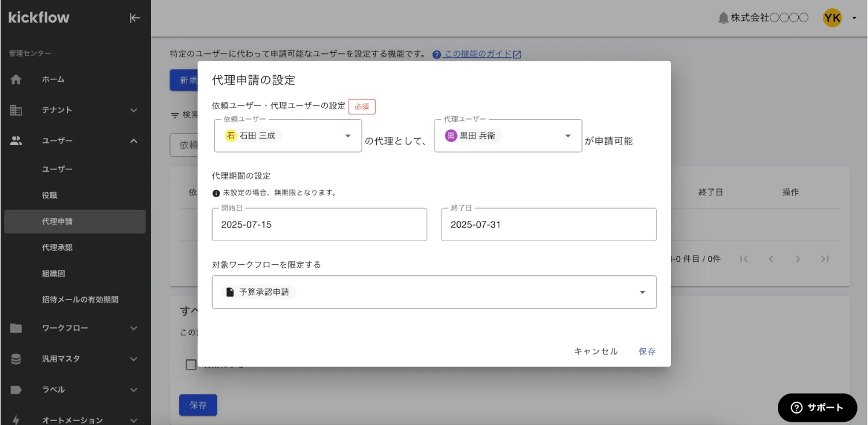This screenshot has height=425, width=868.
Task: Open the account dropdown arrow beside YK
Action: click(x=854, y=19)
